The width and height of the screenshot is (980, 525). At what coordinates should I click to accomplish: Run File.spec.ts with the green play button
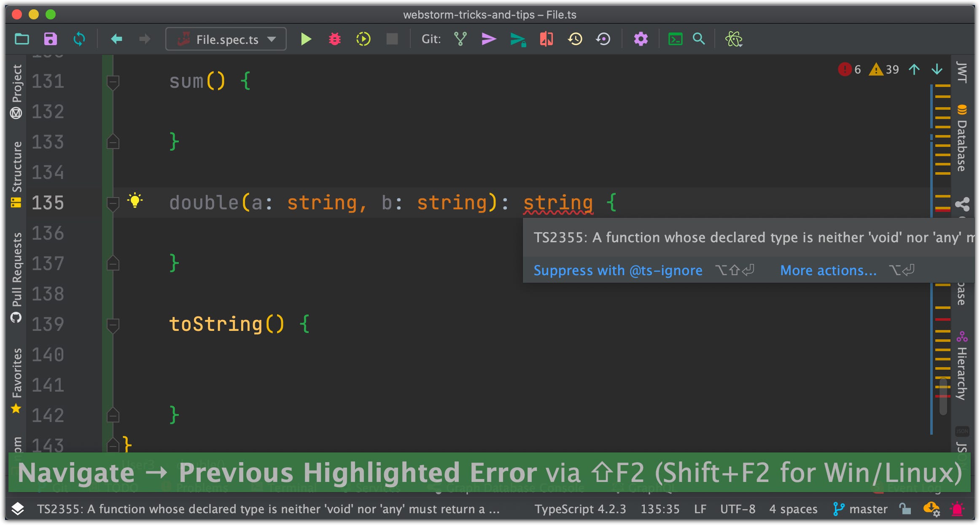click(x=306, y=39)
